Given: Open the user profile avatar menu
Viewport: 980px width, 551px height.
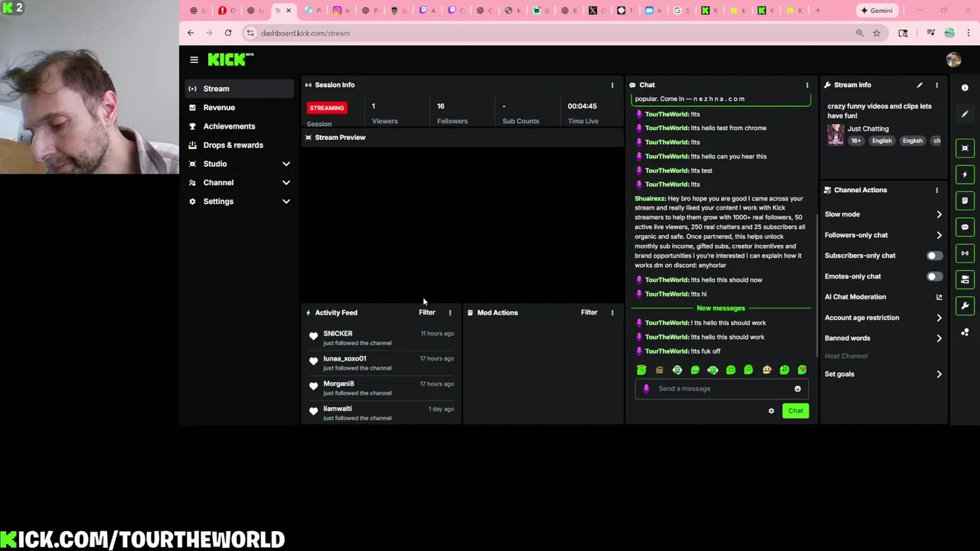Looking at the screenshot, I should tap(953, 60).
